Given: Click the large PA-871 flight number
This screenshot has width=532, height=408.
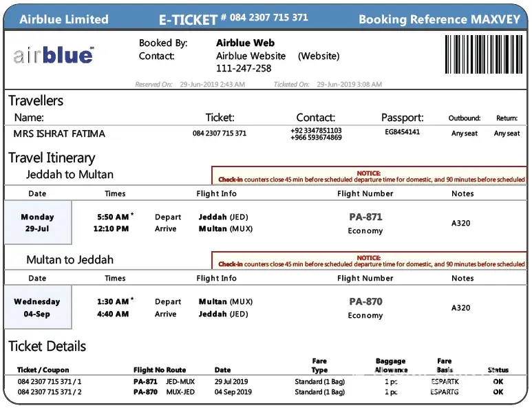Looking at the screenshot, I should 365,217.
